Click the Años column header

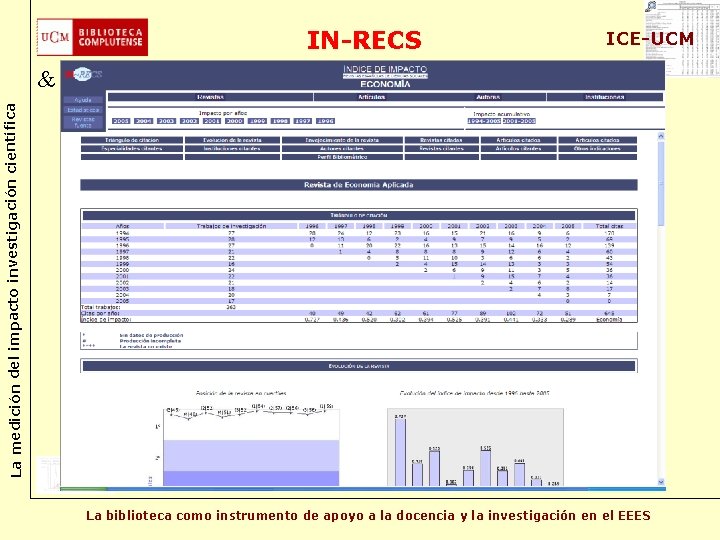[x=123, y=226]
